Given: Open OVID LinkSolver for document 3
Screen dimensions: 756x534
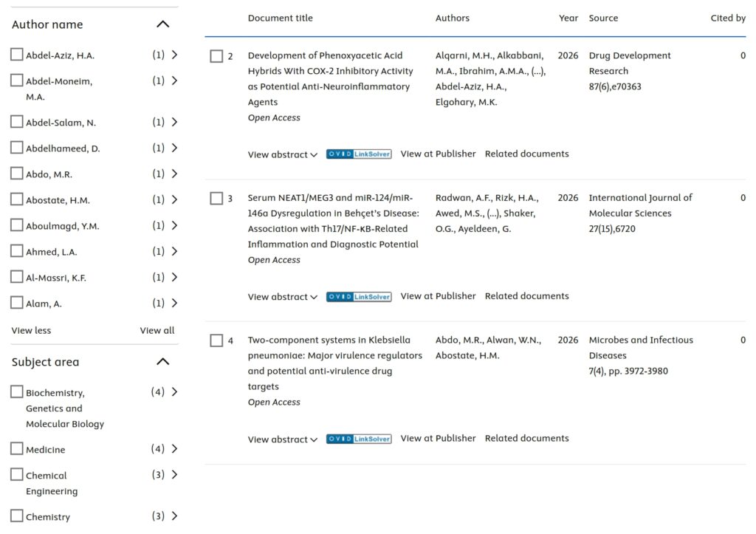Looking at the screenshot, I should 359,296.
